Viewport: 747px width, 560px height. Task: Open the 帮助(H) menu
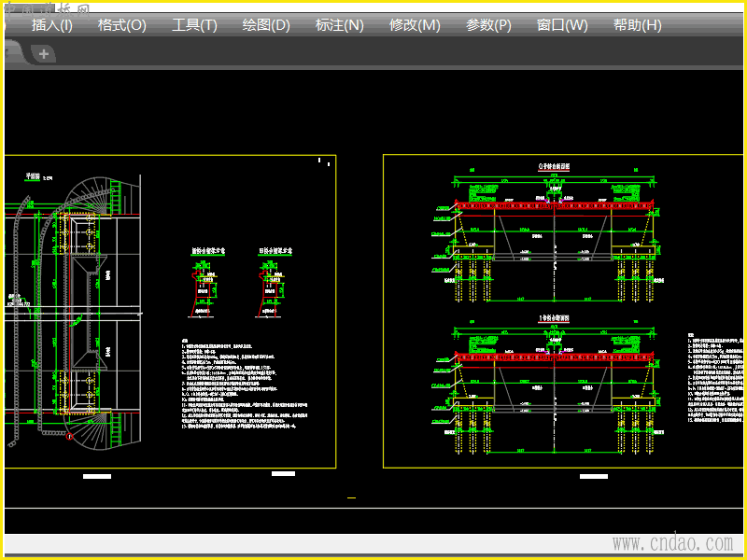[x=638, y=25]
